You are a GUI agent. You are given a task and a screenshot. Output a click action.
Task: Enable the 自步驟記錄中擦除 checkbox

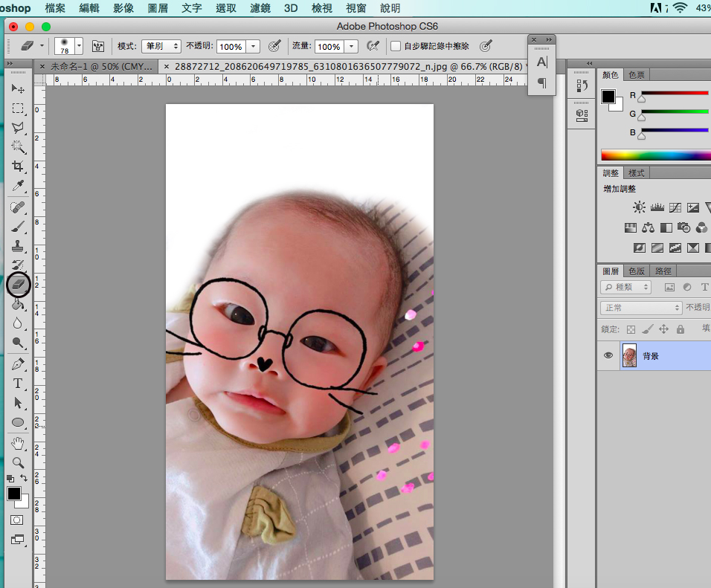tap(396, 46)
